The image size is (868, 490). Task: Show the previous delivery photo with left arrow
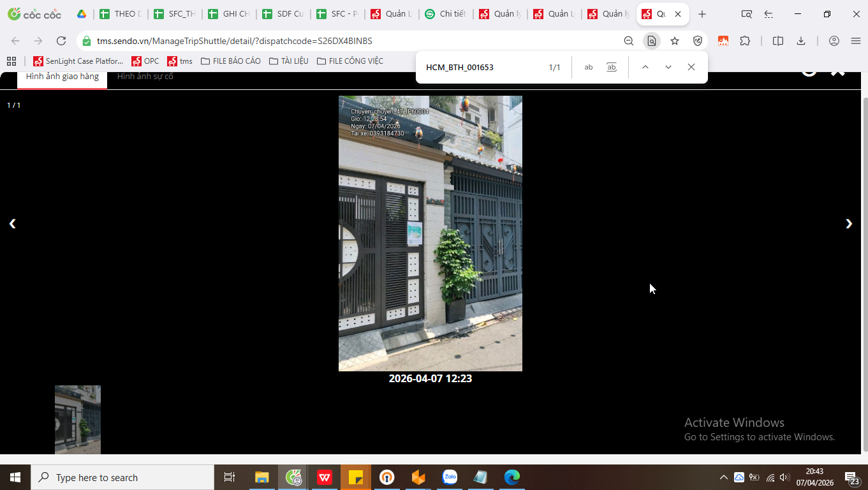point(12,223)
